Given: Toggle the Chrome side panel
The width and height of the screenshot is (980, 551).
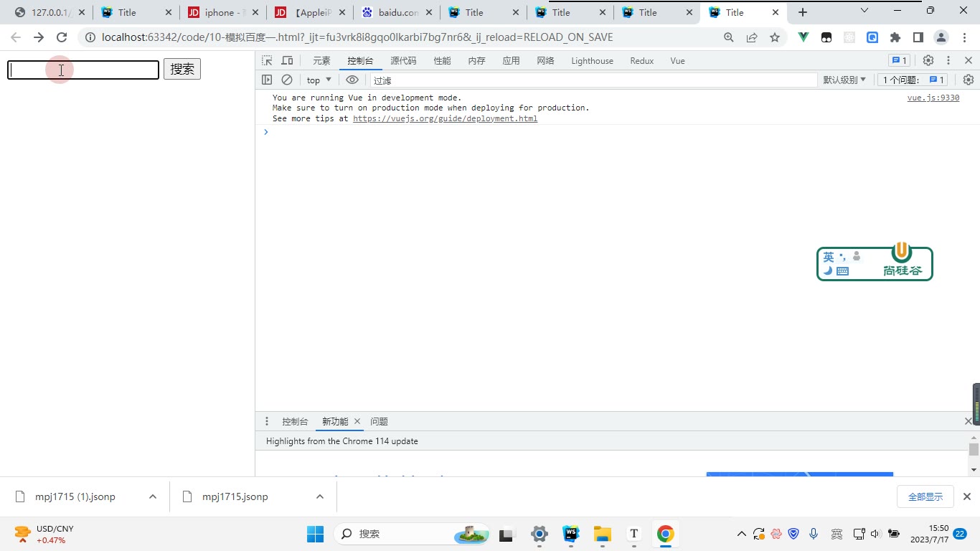Looking at the screenshot, I should click(x=918, y=37).
